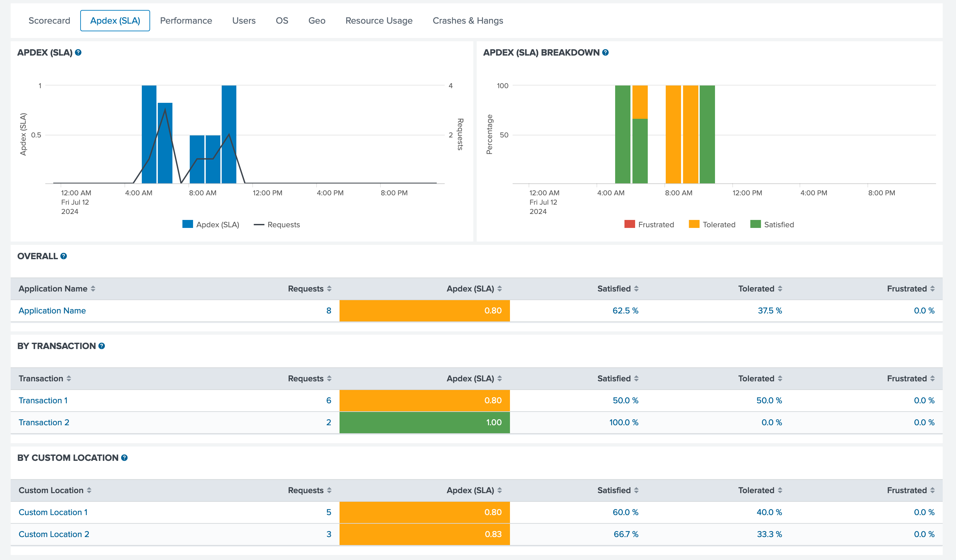Open help for APDEX (SLA) section

(x=78, y=53)
